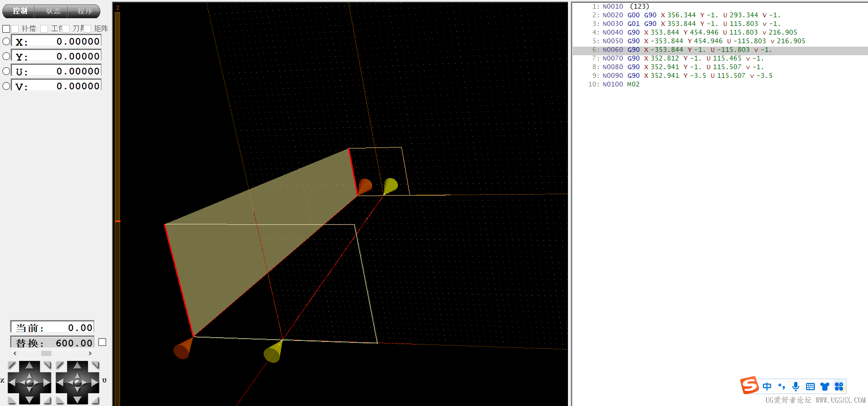This screenshot has width=868, height=406.
Task: Click U pad center ball
Action: point(78,383)
